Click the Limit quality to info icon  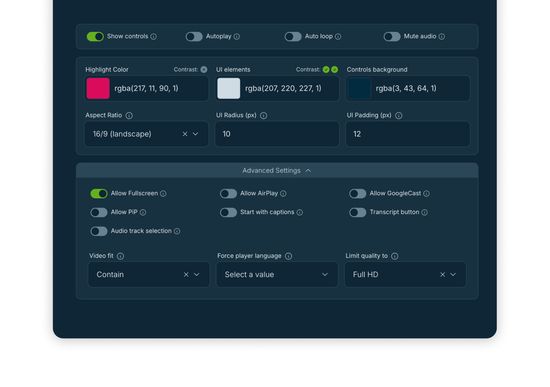point(395,256)
